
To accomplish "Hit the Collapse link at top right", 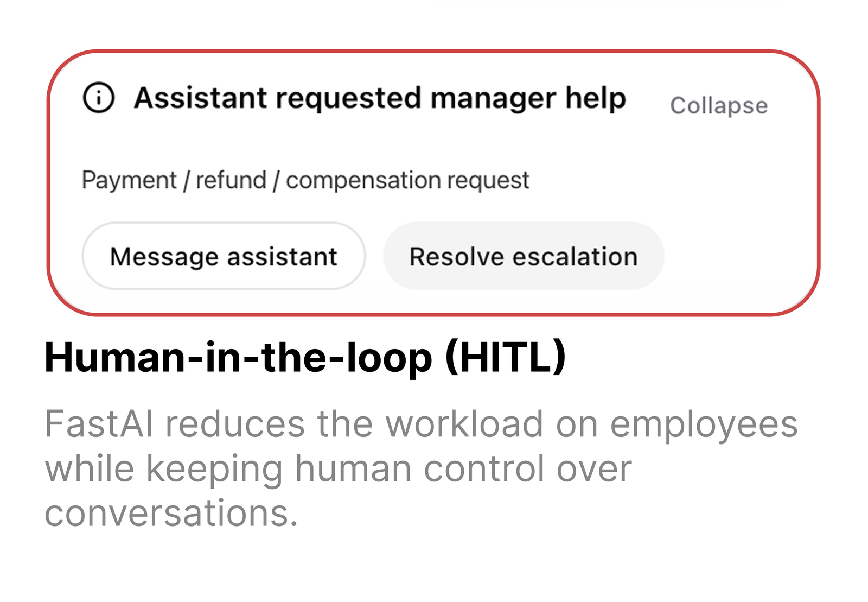I will pos(719,105).
